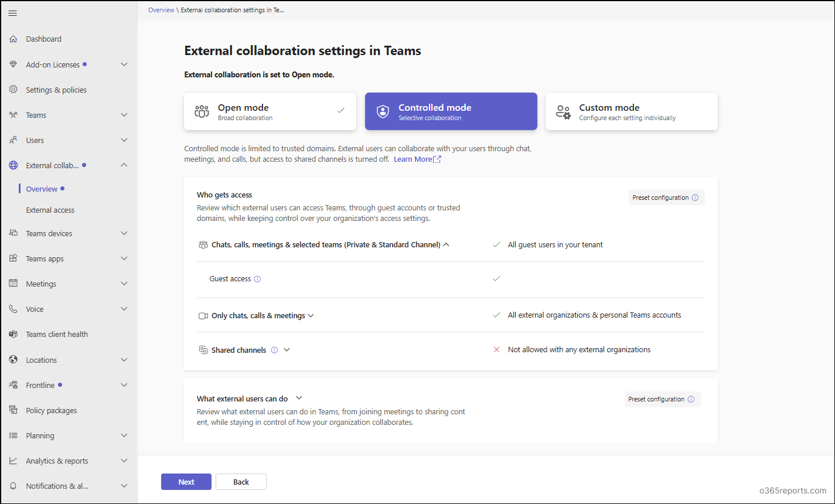Expand the Users menu chevron
This screenshot has width=835, height=504.
tap(124, 140)
